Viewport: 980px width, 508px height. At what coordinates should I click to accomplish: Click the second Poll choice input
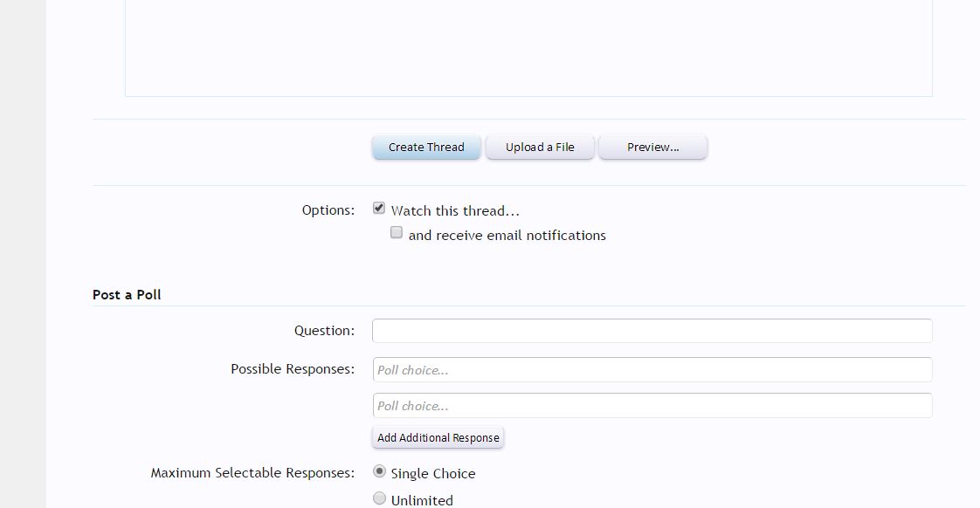(x=652, y=406)
